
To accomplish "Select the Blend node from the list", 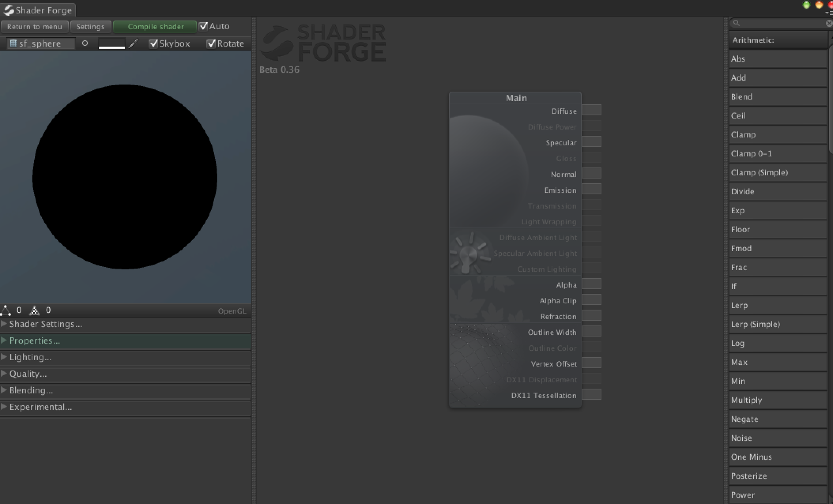I will [778, 97].
